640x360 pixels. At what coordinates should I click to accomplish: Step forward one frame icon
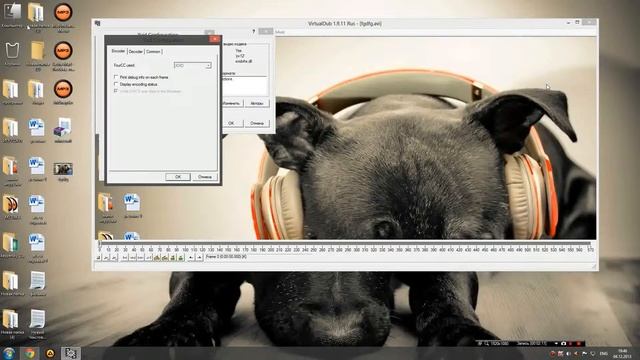pos(140,258)
